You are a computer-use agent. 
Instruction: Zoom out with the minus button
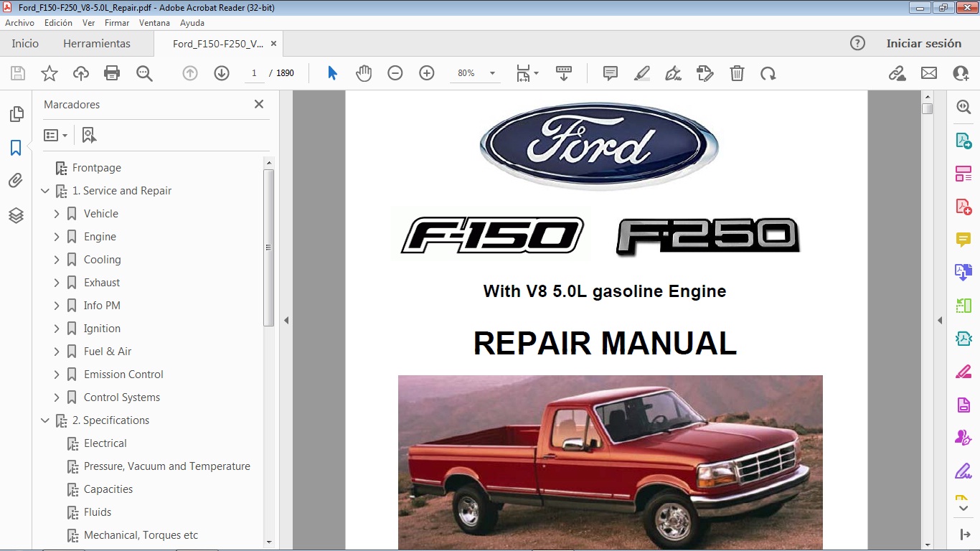(x=395, y=73)
